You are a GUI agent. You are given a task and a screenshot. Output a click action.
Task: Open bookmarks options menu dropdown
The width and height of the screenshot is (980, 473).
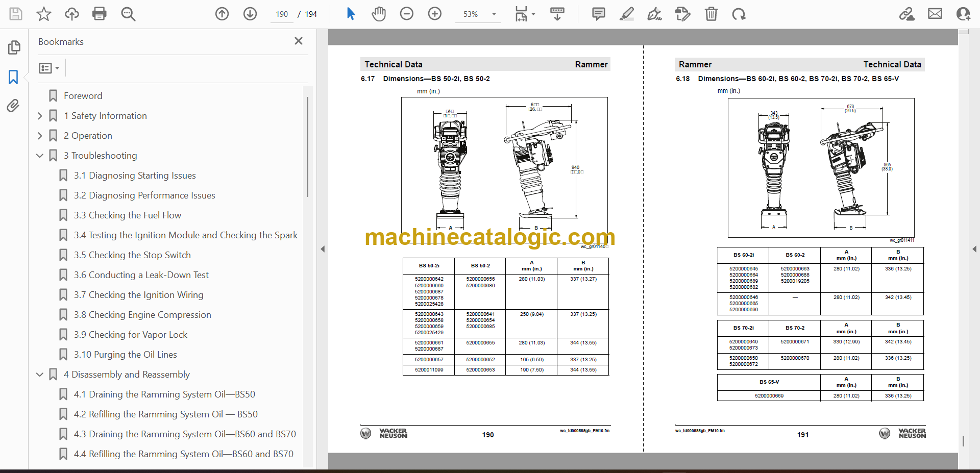tap(49, 68)
